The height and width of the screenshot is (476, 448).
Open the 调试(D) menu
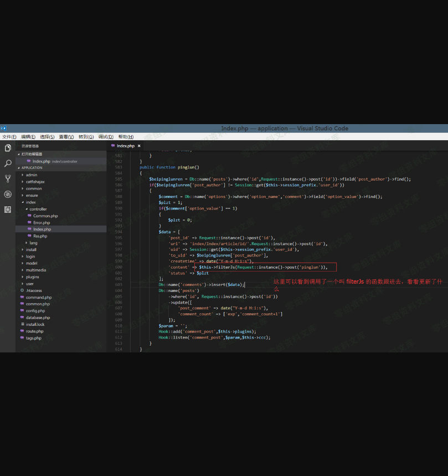click(106, 137)
